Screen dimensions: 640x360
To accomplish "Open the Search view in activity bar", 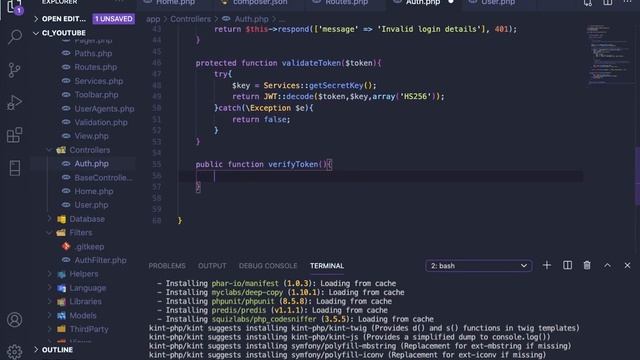I will (x=15, y=37).
